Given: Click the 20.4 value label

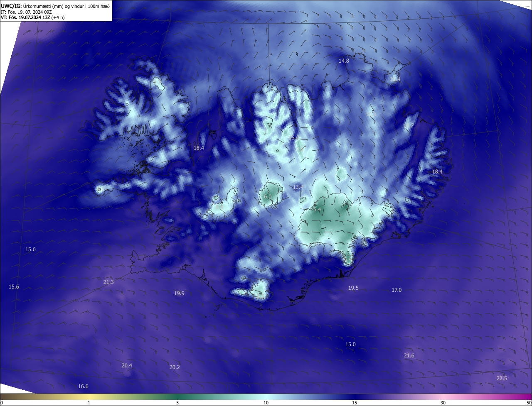Looking at the screenshot, I should pos(127,365).
